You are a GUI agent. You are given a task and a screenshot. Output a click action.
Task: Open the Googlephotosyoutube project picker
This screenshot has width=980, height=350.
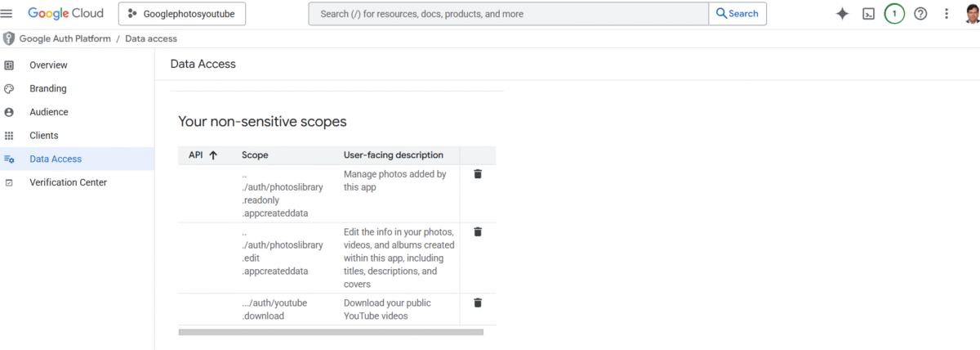pos(182,14)
